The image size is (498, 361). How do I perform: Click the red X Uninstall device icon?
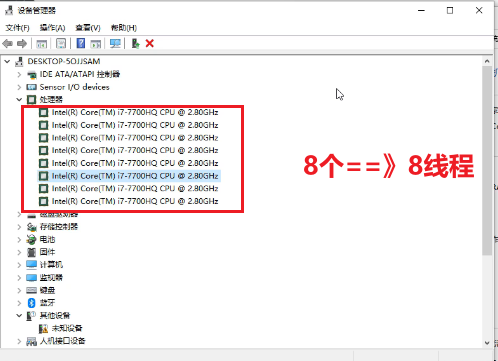point(150,43)
